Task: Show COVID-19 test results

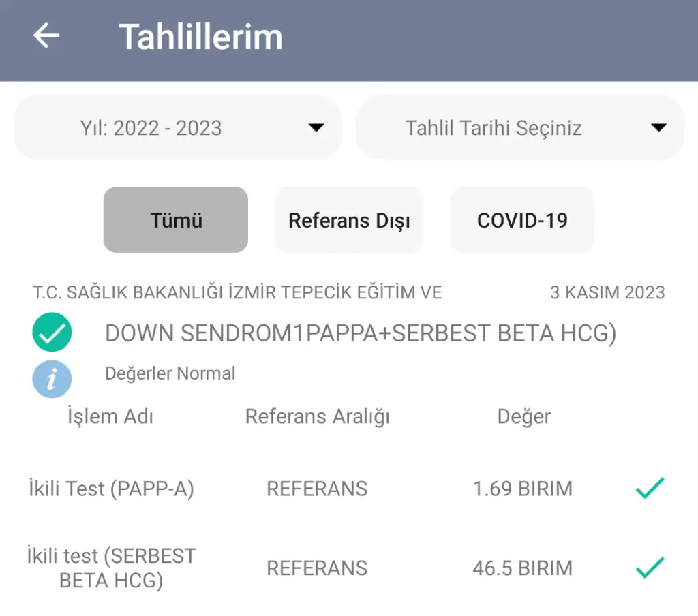Action: 522,220
